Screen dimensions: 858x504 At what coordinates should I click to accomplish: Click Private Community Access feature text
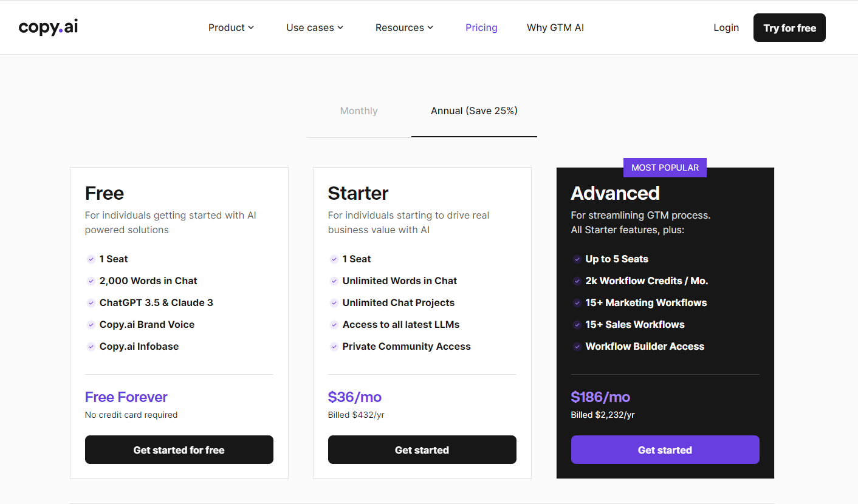407,346
